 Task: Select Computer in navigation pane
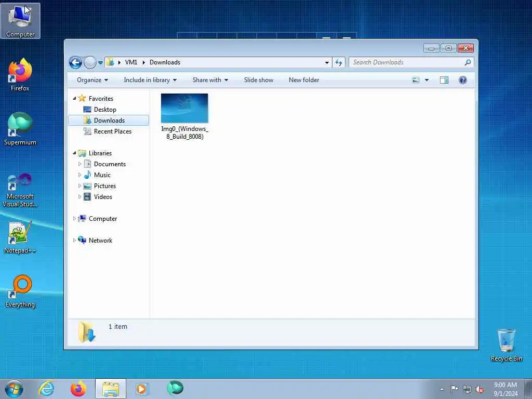pos(103,219)
